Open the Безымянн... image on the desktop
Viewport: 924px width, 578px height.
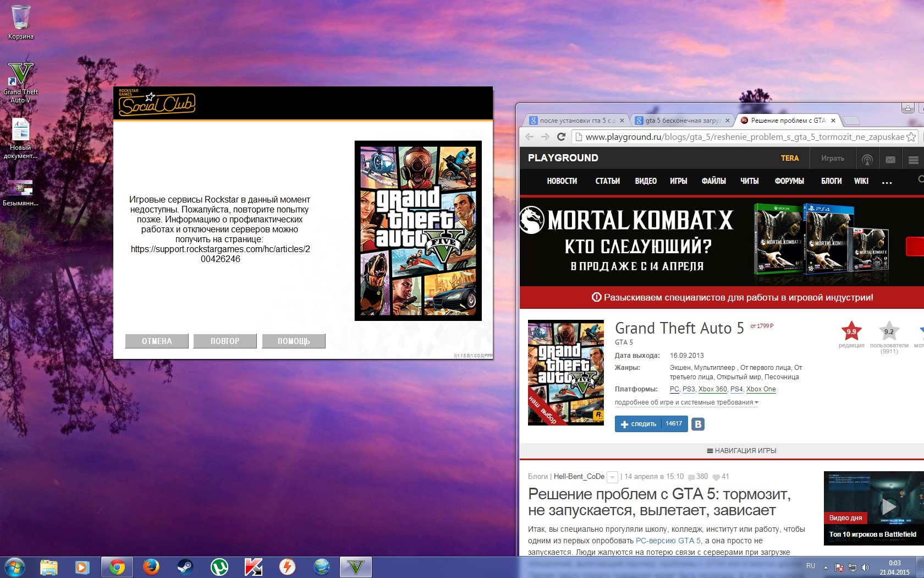pyautogui.click(x=21, y=193)
